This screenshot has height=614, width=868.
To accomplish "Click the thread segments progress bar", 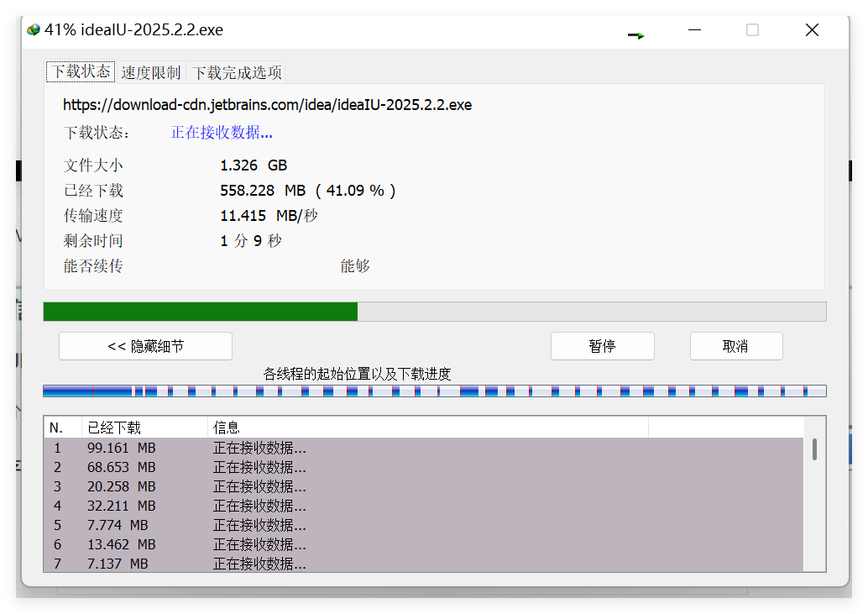I will pos(435,391).
